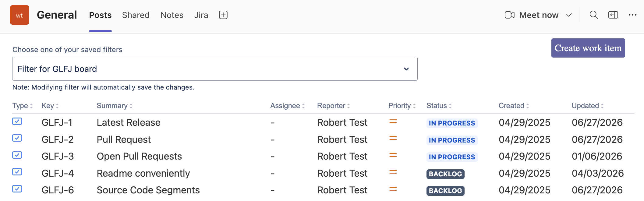Click the Meet now video camera icon
This screenshot has width=644, height=201.
(x=510, y=15)
